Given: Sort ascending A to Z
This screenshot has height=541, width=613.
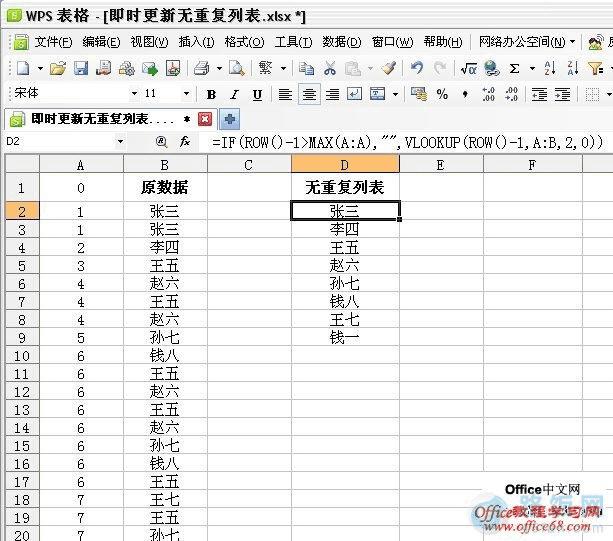Looking at the screenshot, I should [550, 69].
